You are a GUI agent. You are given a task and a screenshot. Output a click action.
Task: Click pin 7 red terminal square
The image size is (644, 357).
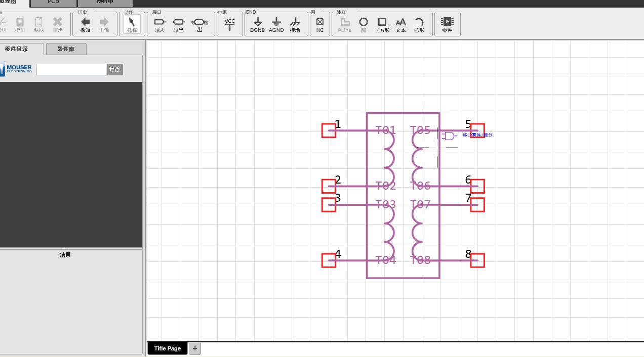(477, 205)
